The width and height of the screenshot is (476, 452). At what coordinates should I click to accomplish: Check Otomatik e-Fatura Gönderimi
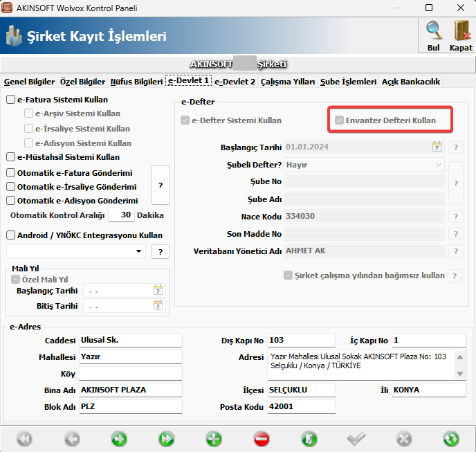[x=10, y=173]
